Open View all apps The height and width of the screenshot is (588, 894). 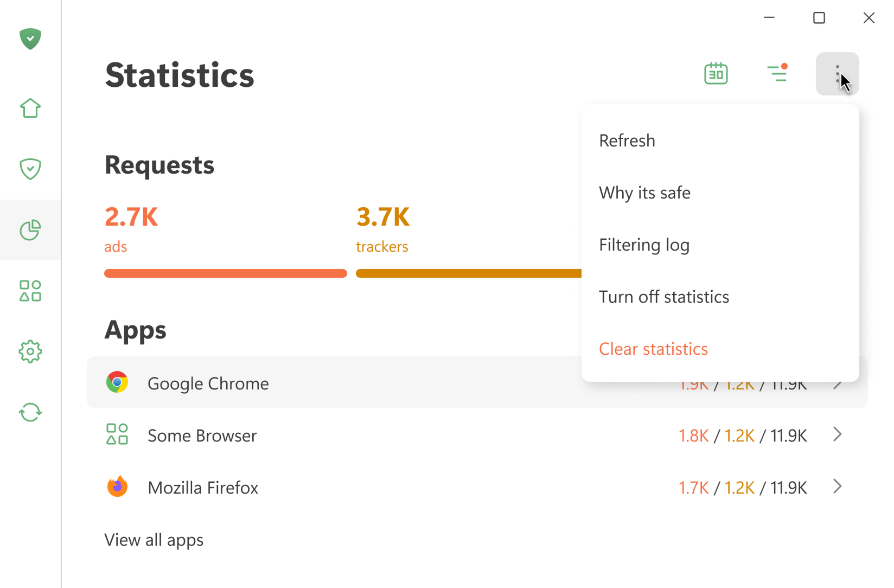tap(154, 539)
